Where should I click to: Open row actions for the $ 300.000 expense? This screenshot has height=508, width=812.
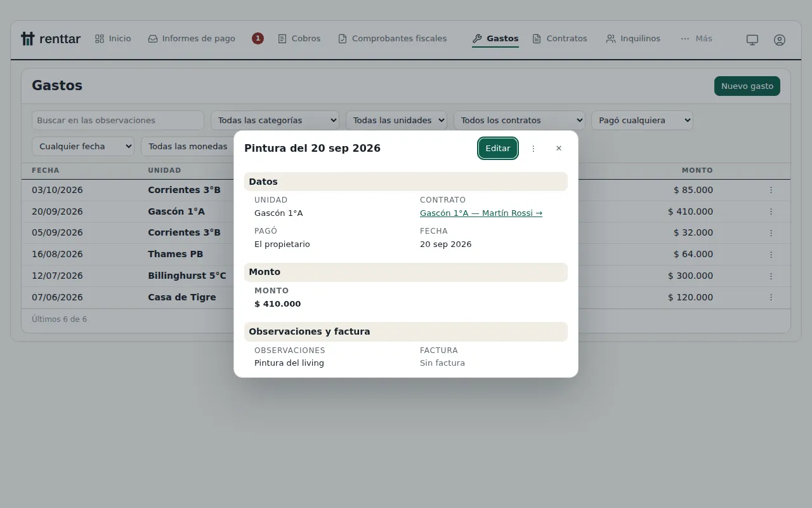point(771,276)
